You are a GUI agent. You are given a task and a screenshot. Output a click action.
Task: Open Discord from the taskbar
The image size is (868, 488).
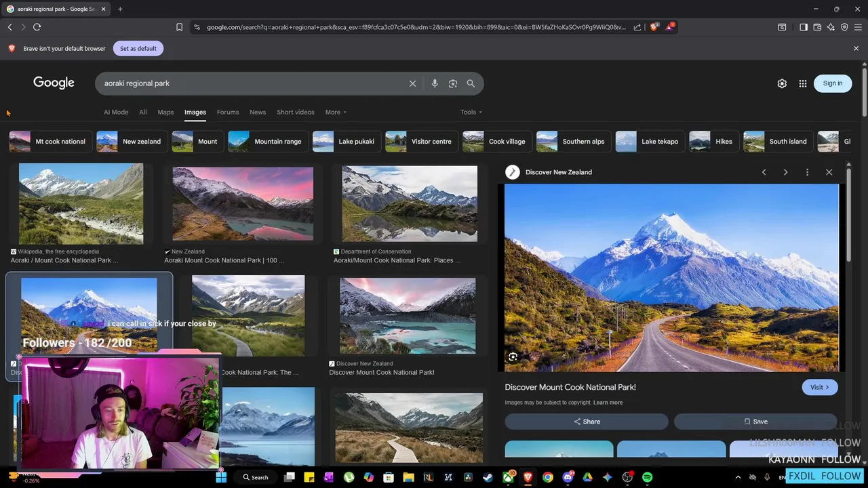coord(568,477)
